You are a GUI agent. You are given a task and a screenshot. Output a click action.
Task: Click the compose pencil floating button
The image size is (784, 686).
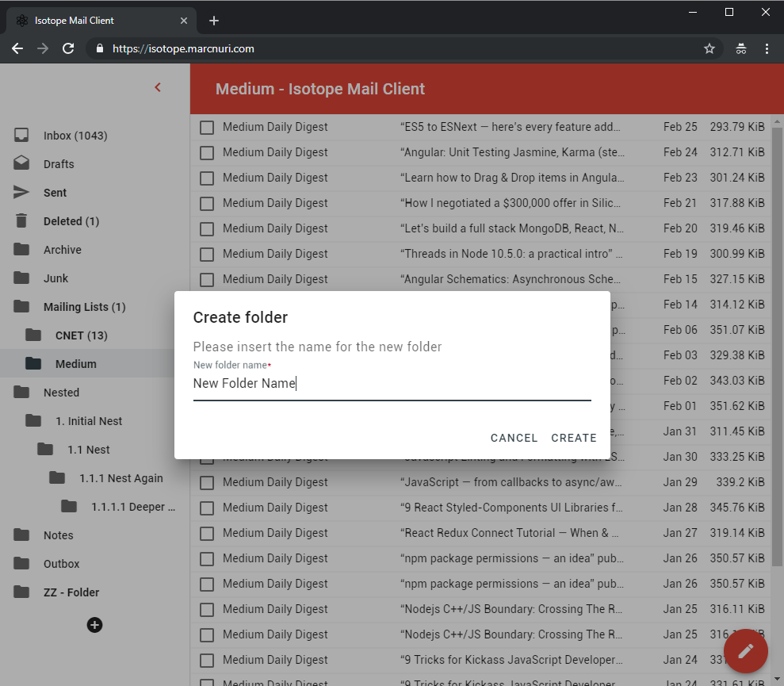(745, 651)
